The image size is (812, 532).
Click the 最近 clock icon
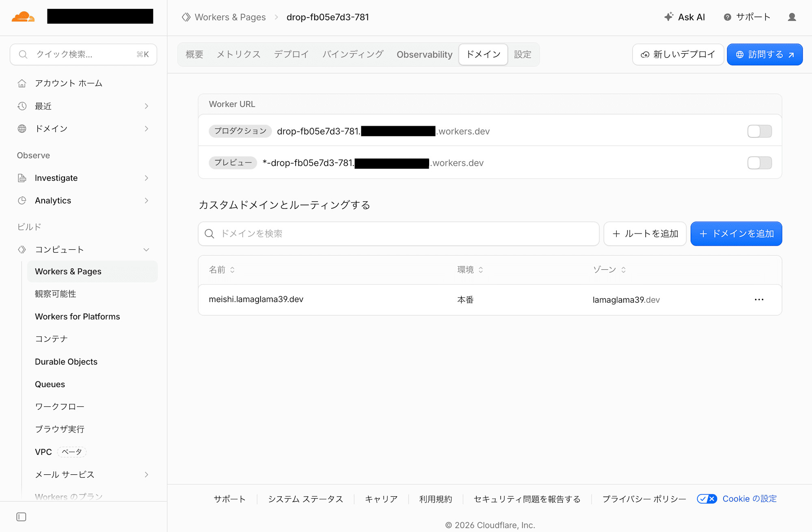(22, 106)
